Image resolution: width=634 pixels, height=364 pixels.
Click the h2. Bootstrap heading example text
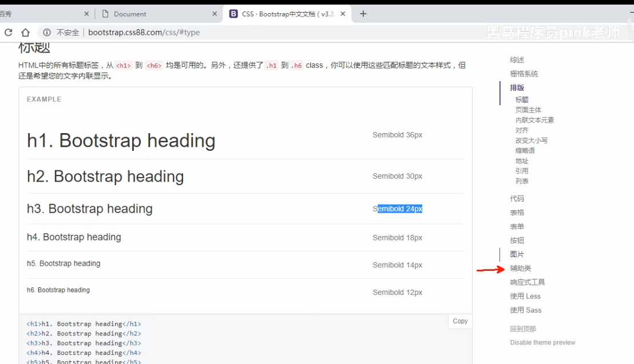105,177
